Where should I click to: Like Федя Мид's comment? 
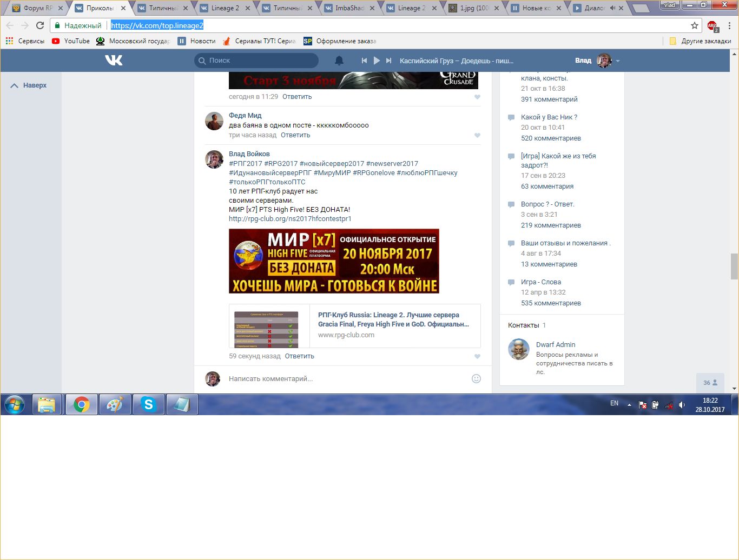pyautogui.click(x=477, y=136)
